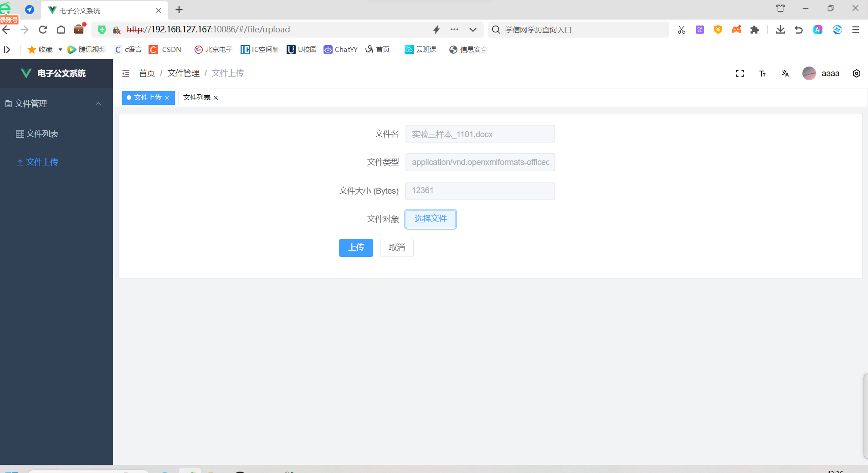Activate the 文件上传 page tab

148,98
